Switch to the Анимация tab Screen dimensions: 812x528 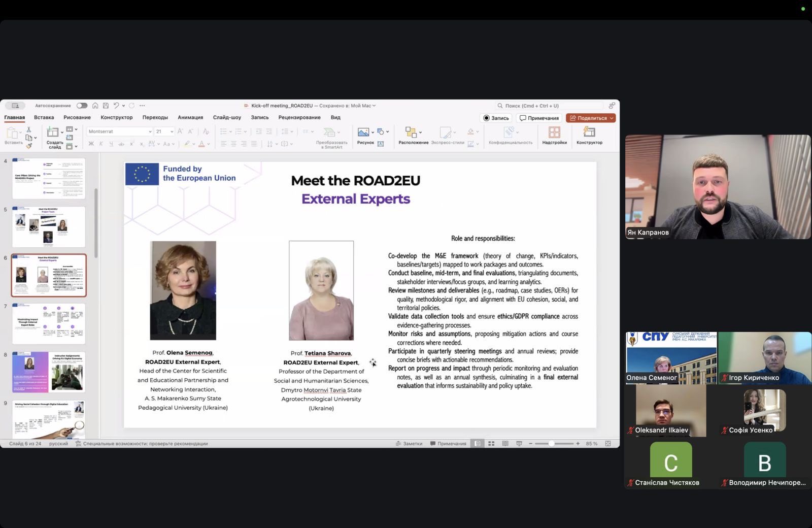(190, 117)
